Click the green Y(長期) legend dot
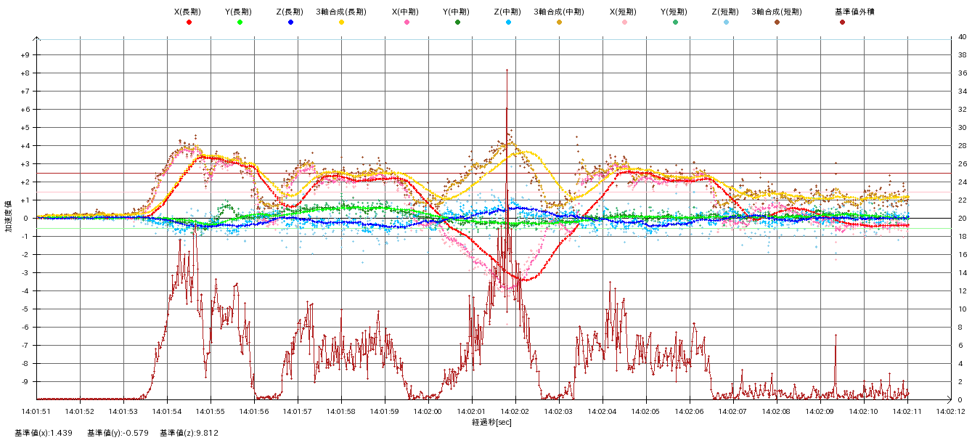The image size is (980, 443). pyautogui.click(x=240, y=23)
